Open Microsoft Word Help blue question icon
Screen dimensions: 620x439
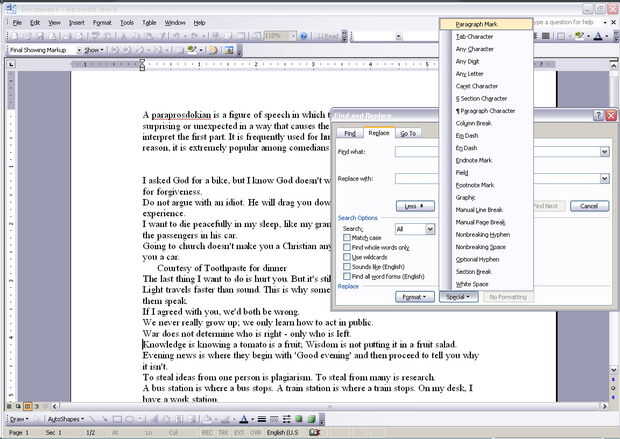coord(304,36)
